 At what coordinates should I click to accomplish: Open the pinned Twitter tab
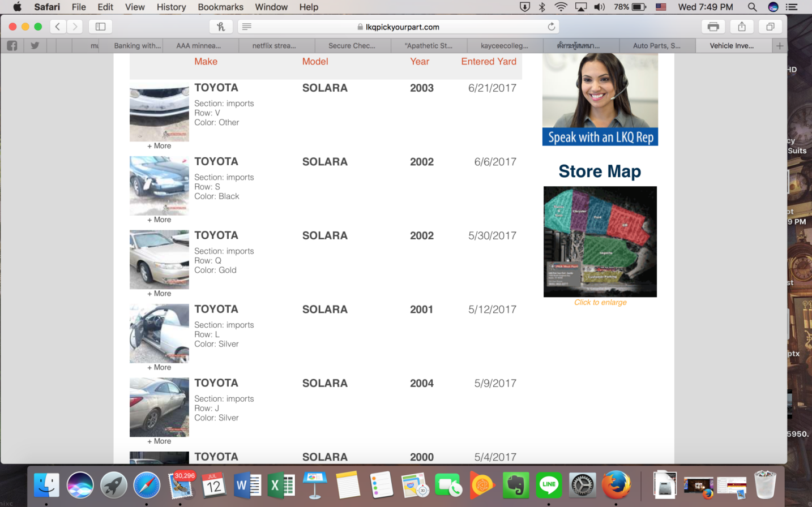pos(35,46)
